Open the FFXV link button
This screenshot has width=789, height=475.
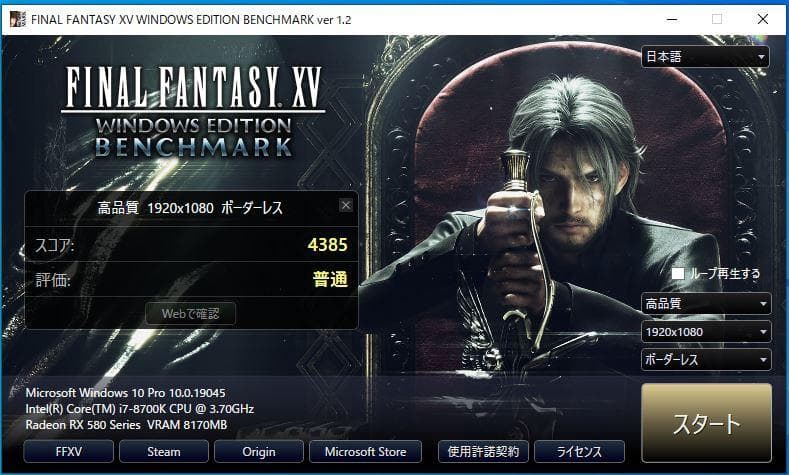[x=70, y=452]
